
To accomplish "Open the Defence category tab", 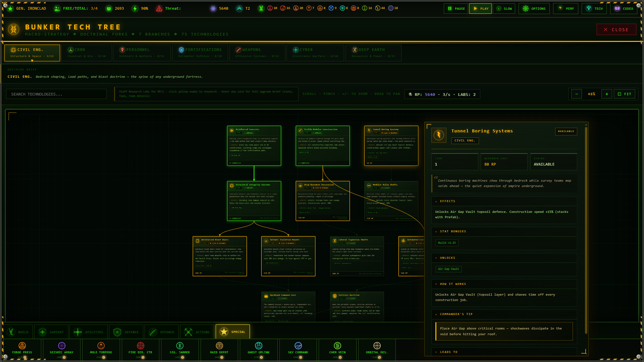I will point(126,332).
